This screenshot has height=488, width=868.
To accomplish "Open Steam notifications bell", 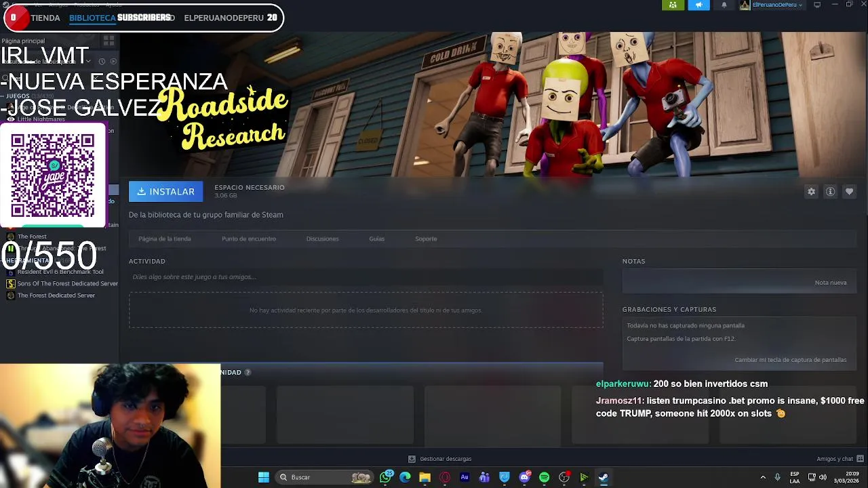I will click(x=724, y=5).
